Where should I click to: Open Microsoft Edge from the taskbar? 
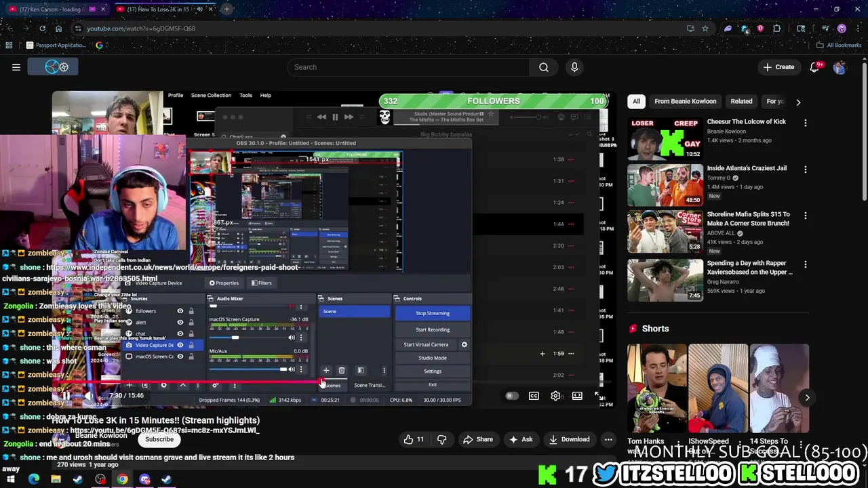(34, 479)
